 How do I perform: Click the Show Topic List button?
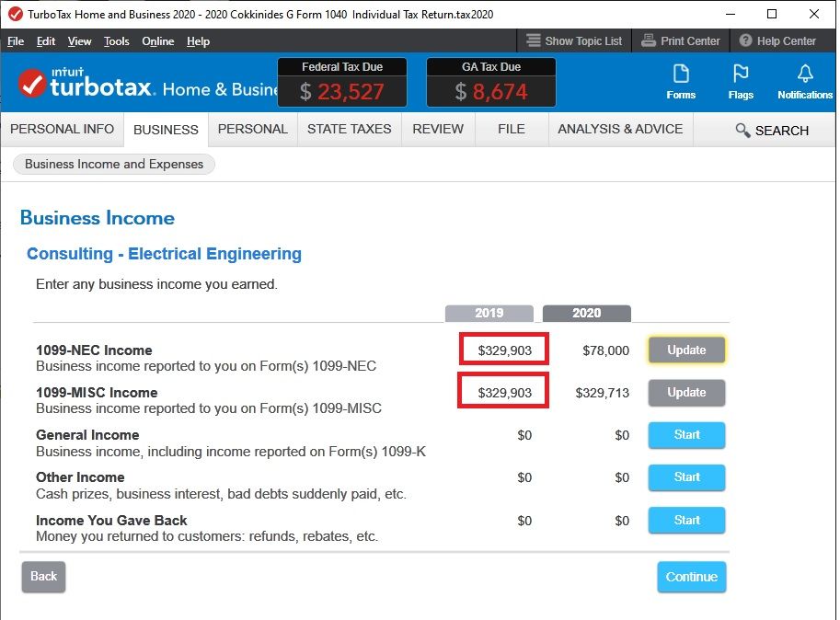coord(574,40)
